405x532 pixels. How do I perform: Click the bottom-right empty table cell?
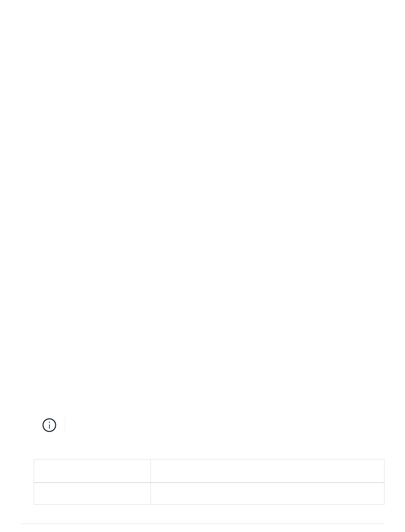(267, 494)
